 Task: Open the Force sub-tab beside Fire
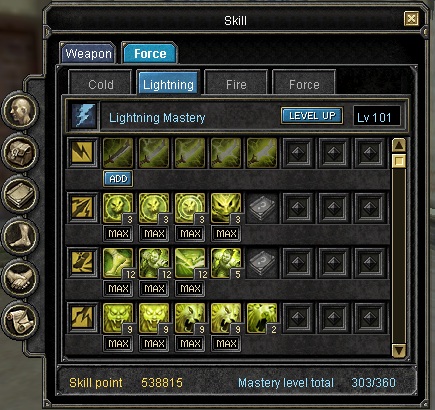pyautogui.click(x=304, y=84)
